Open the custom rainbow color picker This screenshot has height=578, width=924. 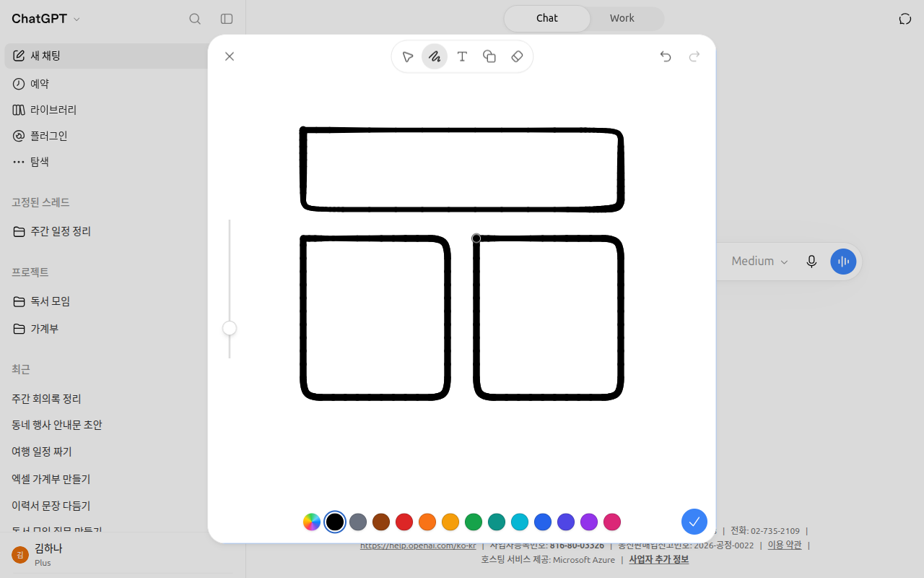(x=312, y=522)
